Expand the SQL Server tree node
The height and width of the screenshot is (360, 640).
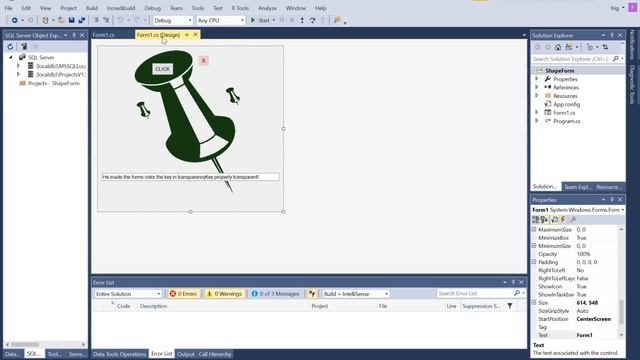[11, 58]
